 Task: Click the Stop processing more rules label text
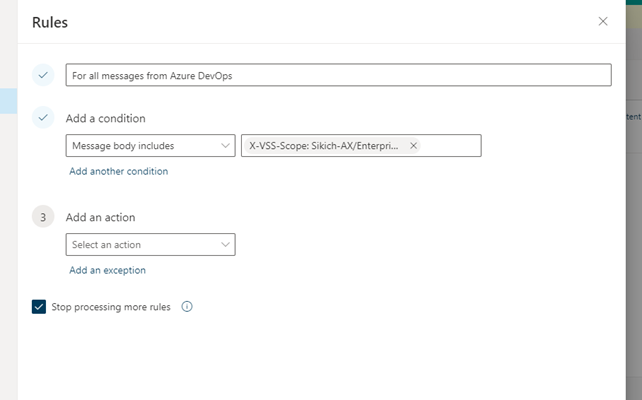(x=111, y=307)
